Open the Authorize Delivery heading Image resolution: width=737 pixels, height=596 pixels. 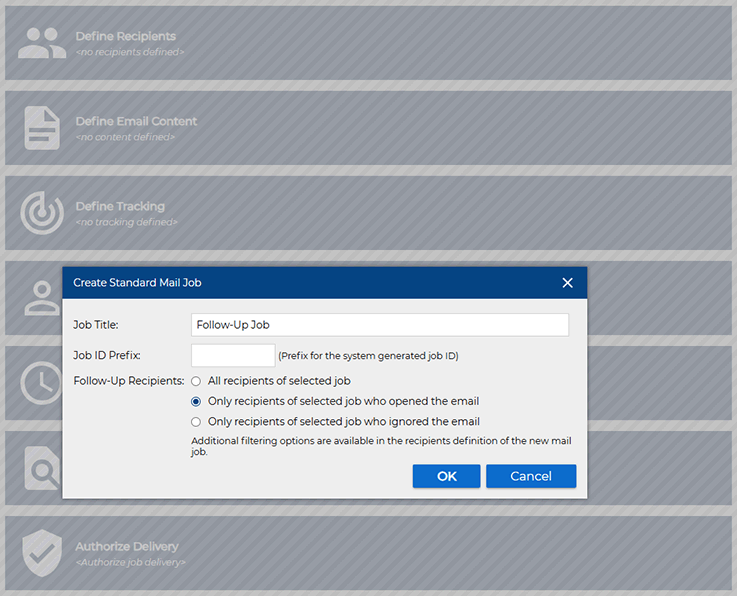[127, 547]
